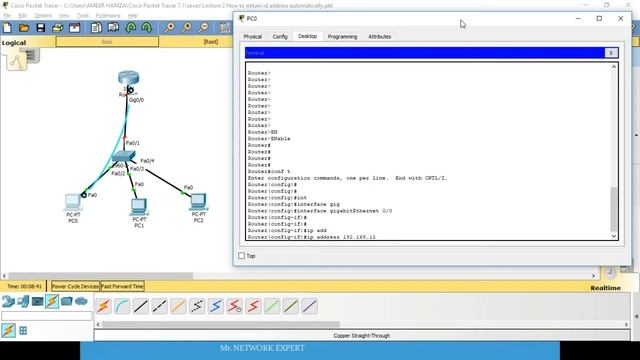Click the Logical view navigation icon
This screenshot has width=640, height=360.
click(x=17, y=62)
